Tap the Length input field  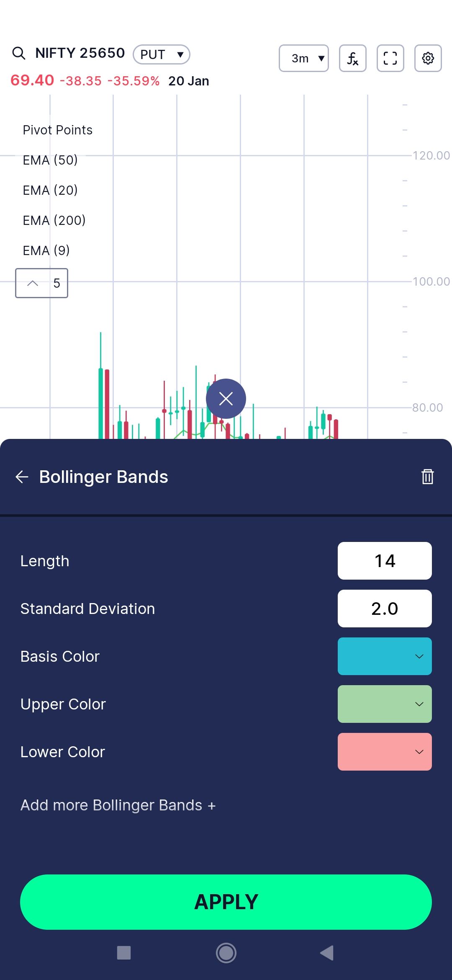click(385, 561)
